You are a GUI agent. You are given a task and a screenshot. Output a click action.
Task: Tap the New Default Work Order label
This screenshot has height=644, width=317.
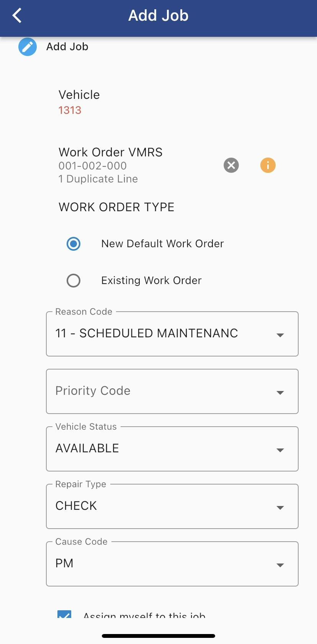[162, 244]
